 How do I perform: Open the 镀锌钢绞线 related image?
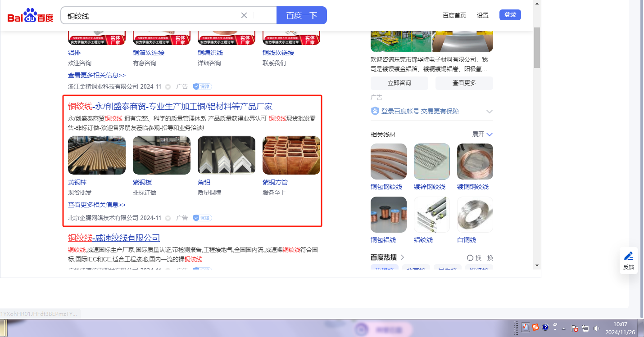(x=432, y=162)
